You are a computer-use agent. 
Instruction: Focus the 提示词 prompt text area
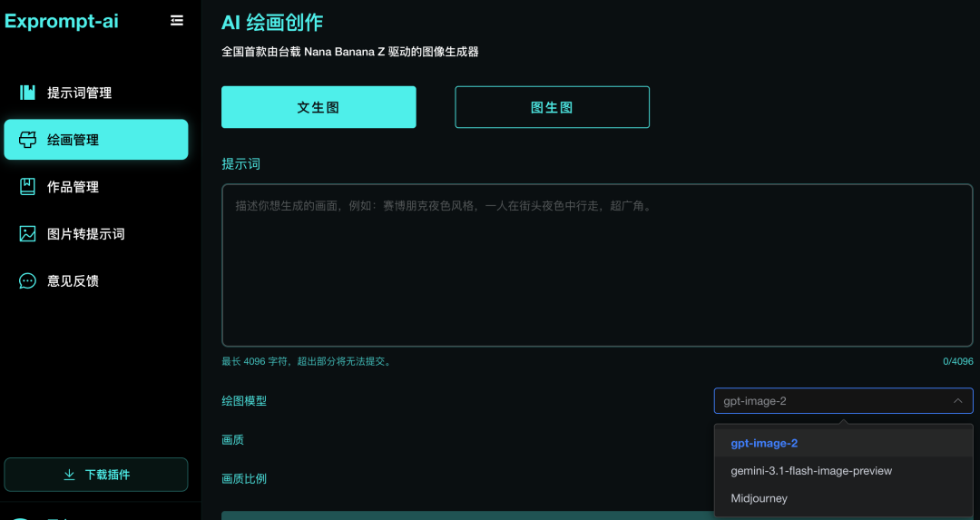coord(597,265)
